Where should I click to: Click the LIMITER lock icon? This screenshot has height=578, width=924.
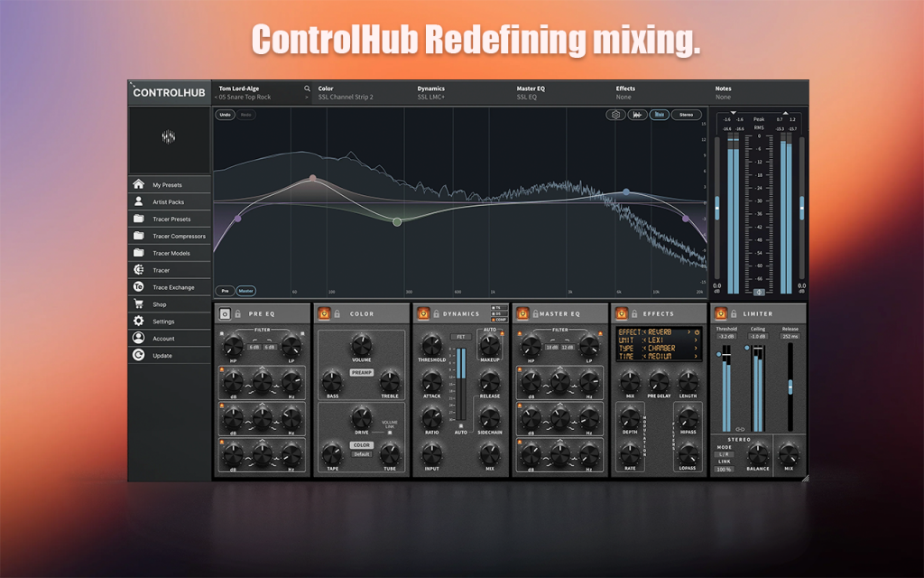734,313
